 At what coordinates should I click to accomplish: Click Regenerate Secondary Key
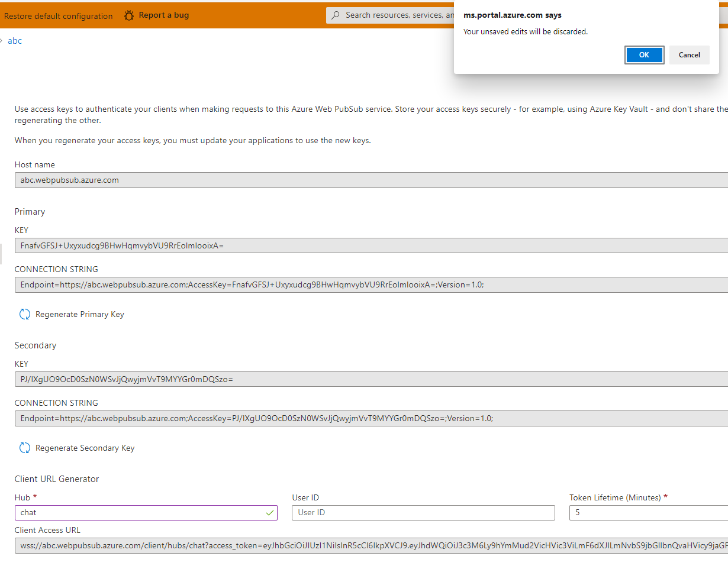(x=84, y=448)
